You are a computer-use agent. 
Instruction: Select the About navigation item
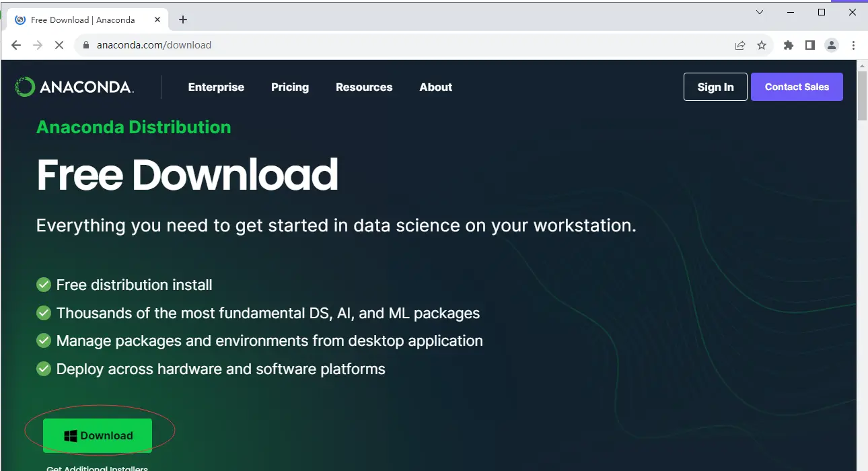[436, 87]
